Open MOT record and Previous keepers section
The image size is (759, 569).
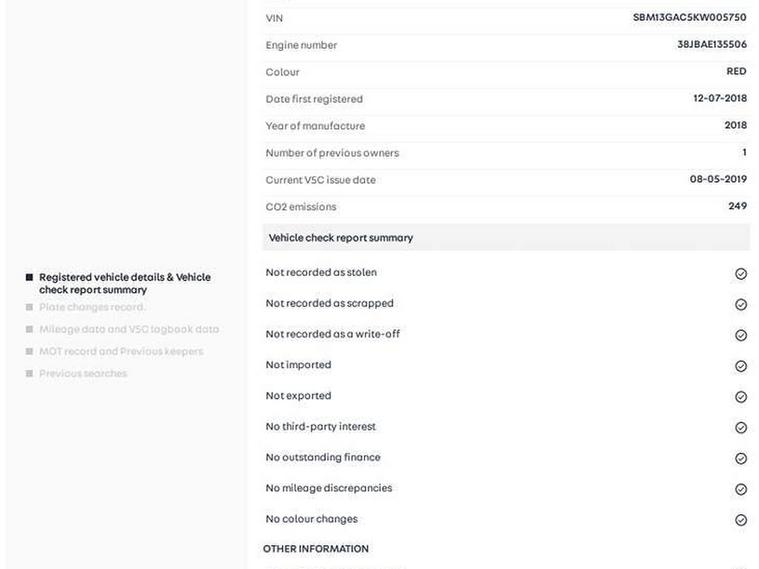click(x=120, y=351)
